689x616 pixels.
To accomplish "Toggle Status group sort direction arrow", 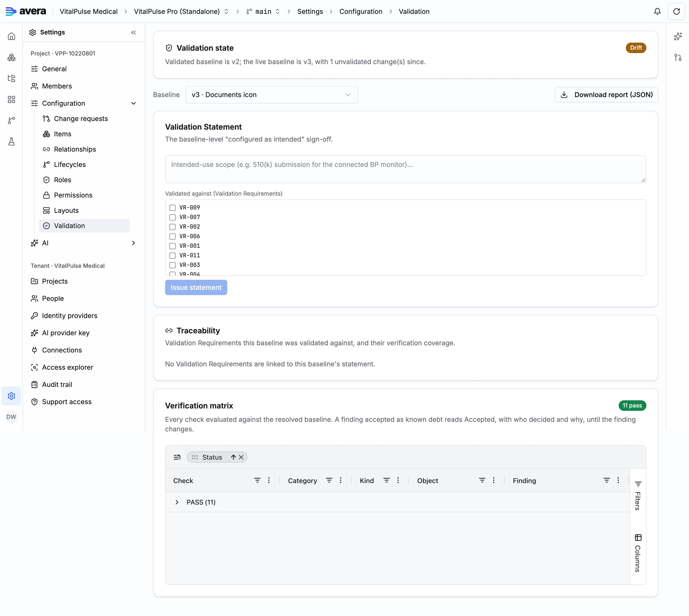I will pyautogui.click(x=233, y=457).
